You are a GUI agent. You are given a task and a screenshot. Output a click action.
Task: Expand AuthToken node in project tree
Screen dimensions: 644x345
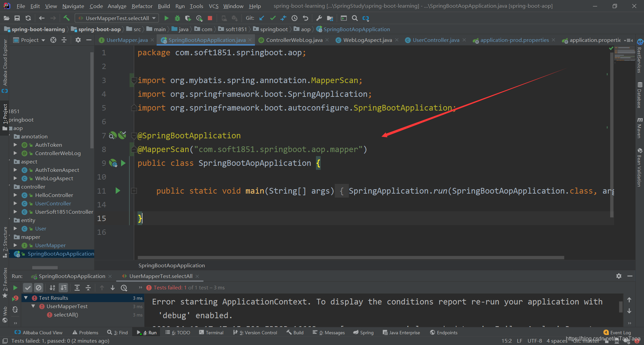coord(15,145)
